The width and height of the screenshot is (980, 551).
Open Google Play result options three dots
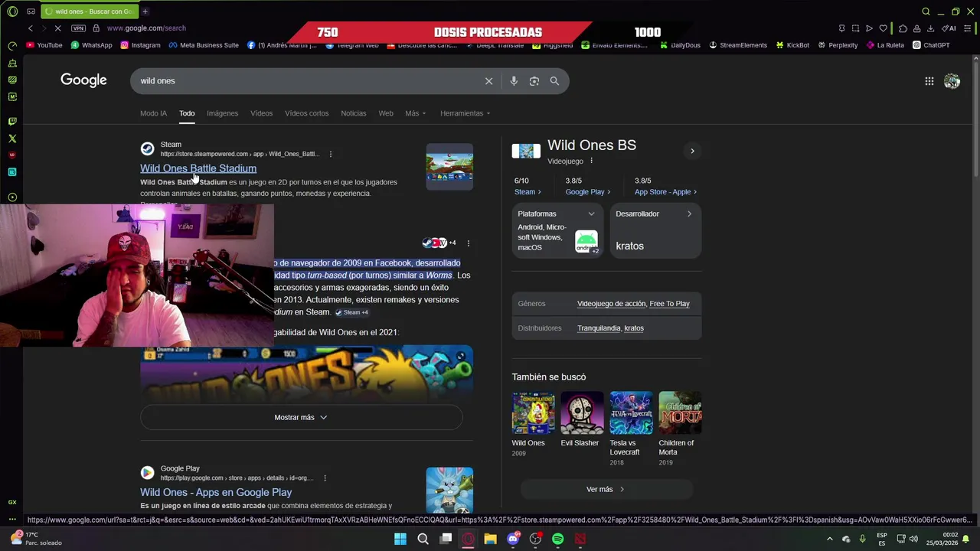click(x=325, y=478)
